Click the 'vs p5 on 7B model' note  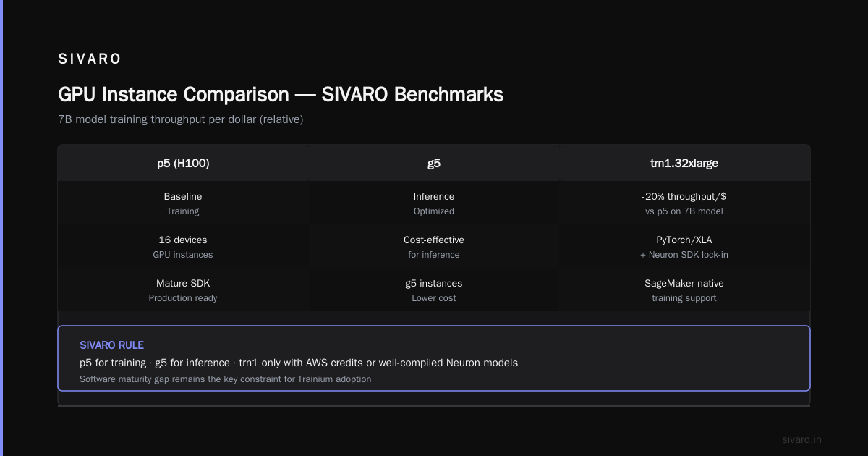click(x=684, y=211)
